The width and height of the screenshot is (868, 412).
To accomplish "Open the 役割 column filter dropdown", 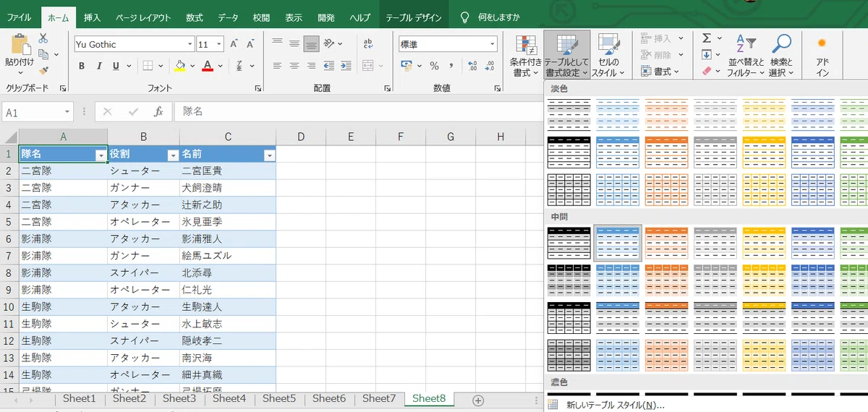I will pos(173,155).
